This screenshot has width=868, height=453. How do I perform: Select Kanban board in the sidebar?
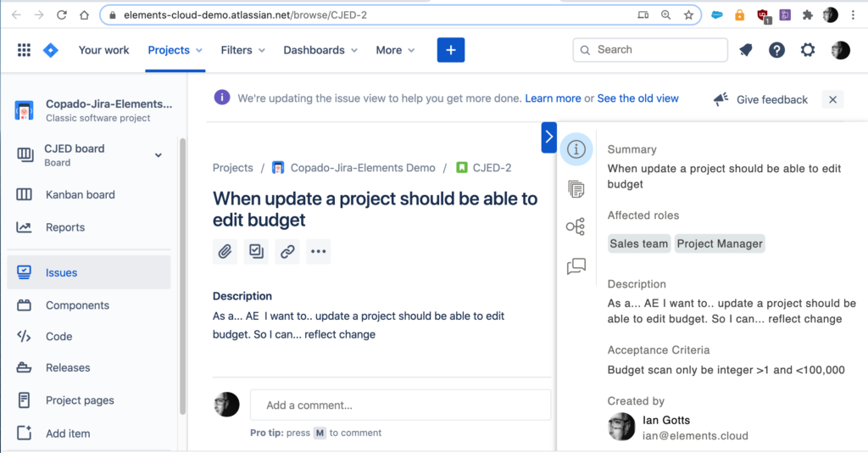point(80,194)
